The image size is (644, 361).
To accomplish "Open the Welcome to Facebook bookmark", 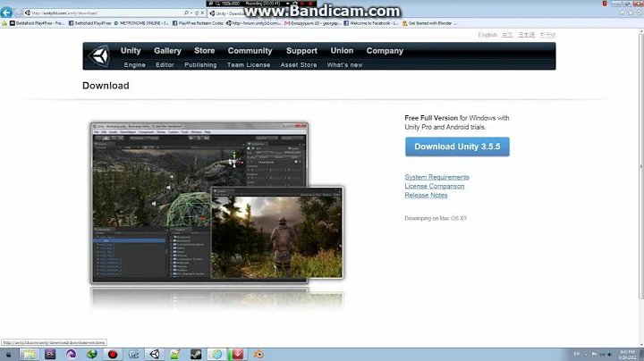I will (x=371, y=23).
